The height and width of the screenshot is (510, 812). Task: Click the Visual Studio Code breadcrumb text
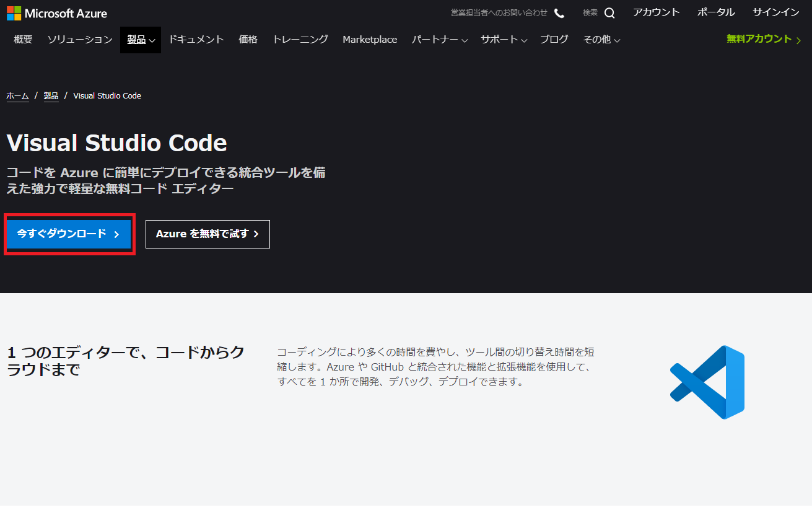click(107, 96)
